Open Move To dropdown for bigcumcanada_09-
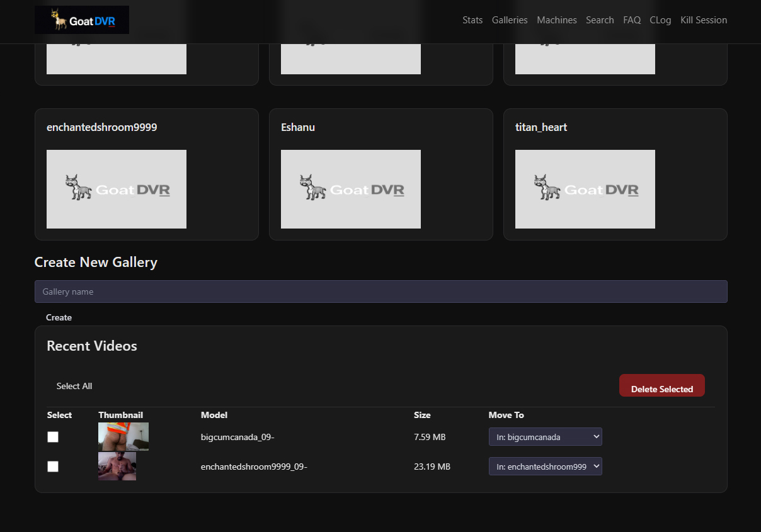761x532 pixels. [x=546, y=437]
